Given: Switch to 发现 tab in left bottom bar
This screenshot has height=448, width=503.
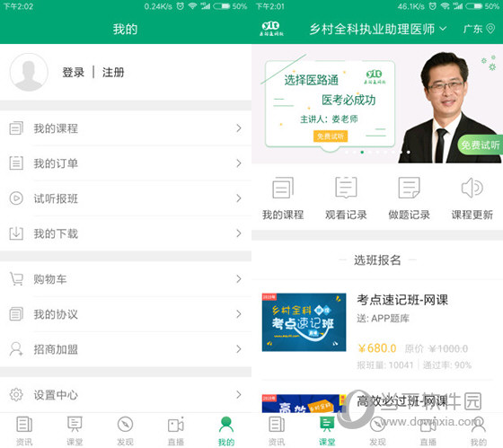Looking at the screenshot, I should pyautogui.click(x=125, y=431).
